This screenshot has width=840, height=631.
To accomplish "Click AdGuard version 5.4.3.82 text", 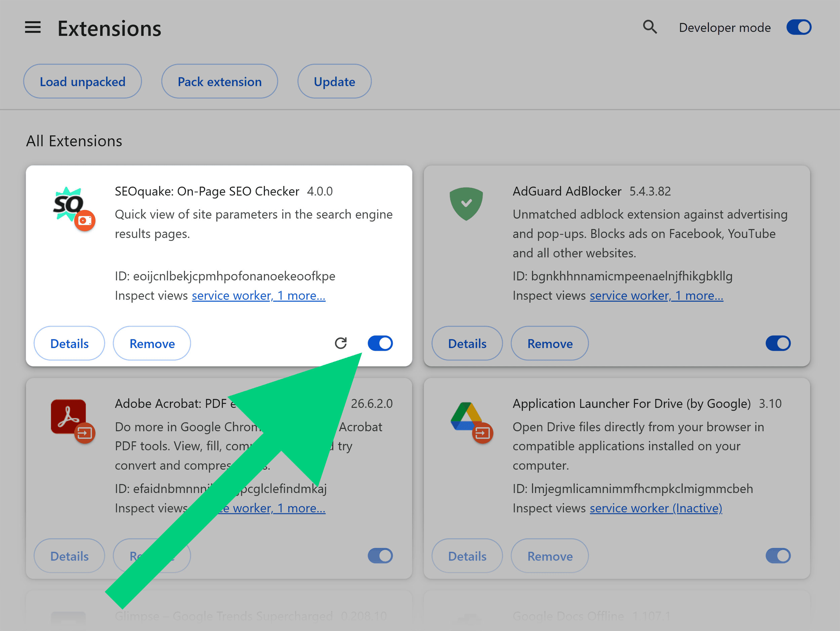I will point(650,191).
